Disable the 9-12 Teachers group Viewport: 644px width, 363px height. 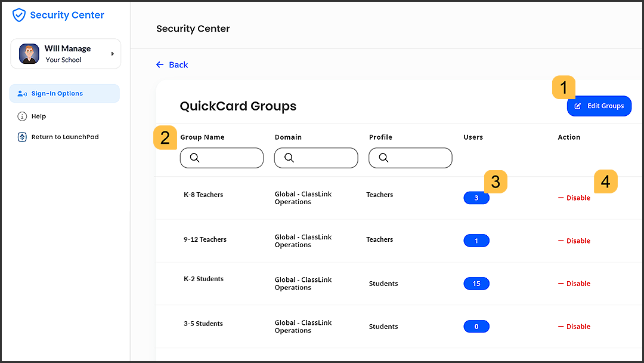click(574, 241)
